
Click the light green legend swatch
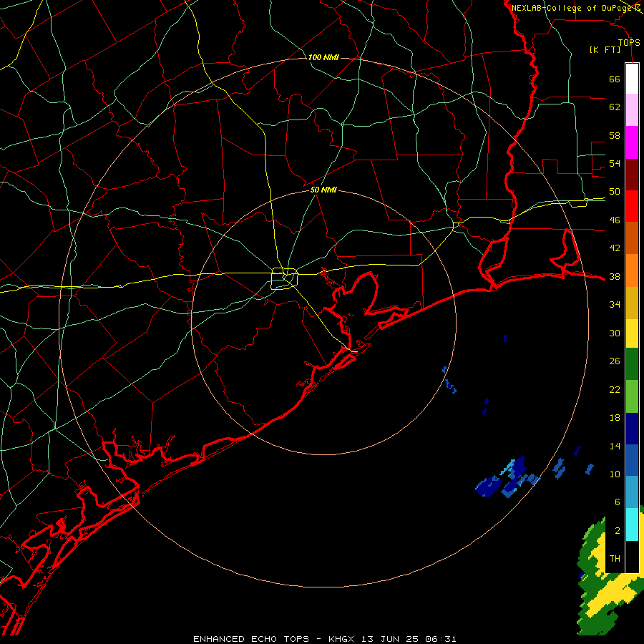pos(632,396)
